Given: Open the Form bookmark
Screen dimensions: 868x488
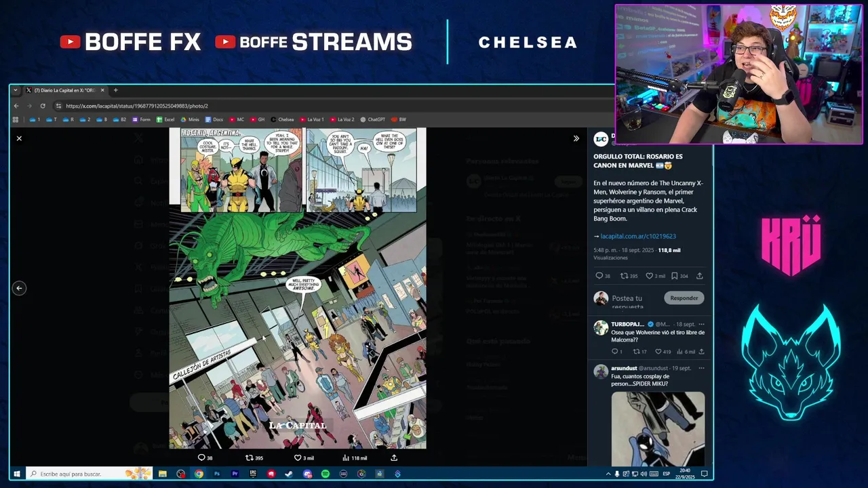Looking at the screenshot, I should [141, 119].
